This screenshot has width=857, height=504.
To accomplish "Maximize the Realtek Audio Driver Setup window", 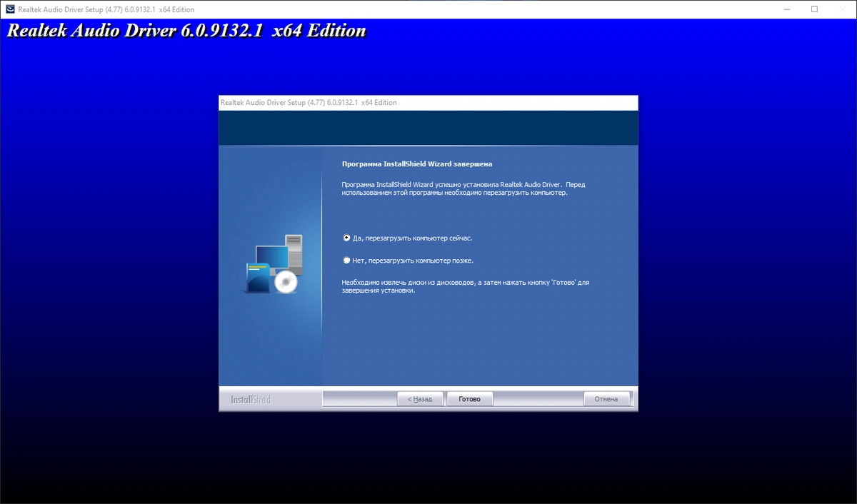I will click(814, 9).
